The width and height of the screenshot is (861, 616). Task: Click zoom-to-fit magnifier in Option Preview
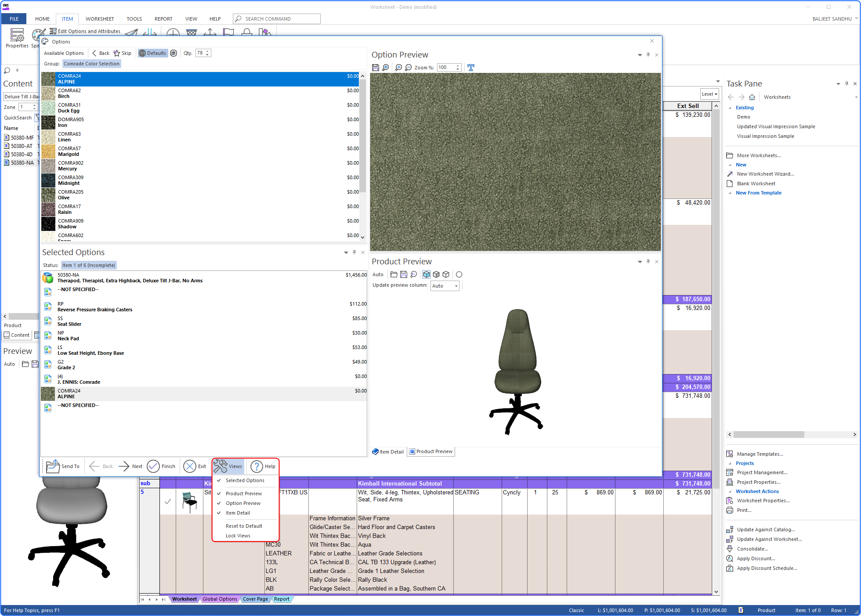click(385, 67)
